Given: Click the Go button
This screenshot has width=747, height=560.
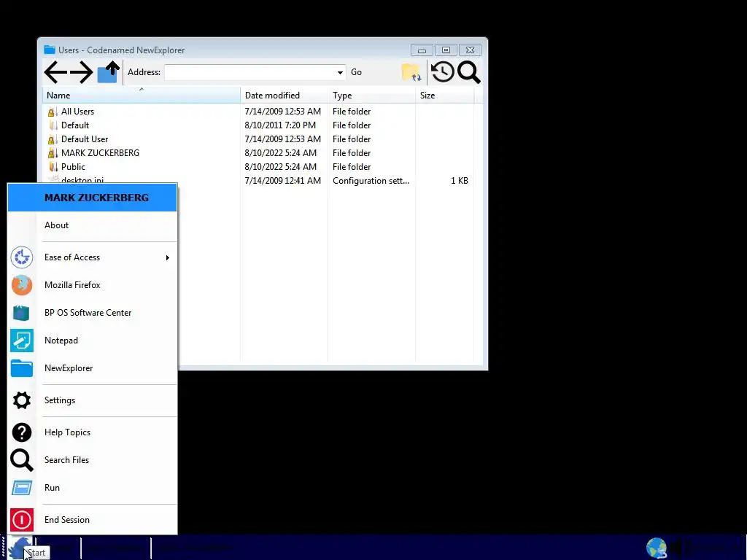Looking at the screenshot, I should pos(356,72).
